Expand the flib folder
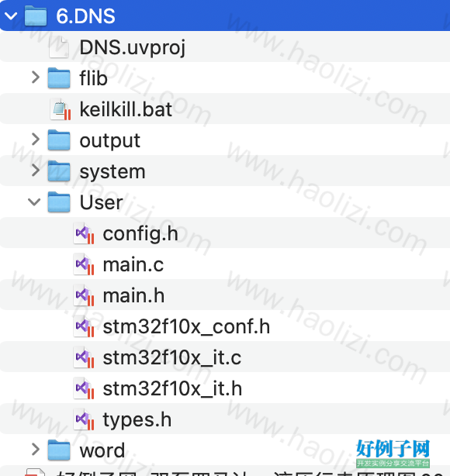This screenshot has height=476, width=450. tap(36, 78)
